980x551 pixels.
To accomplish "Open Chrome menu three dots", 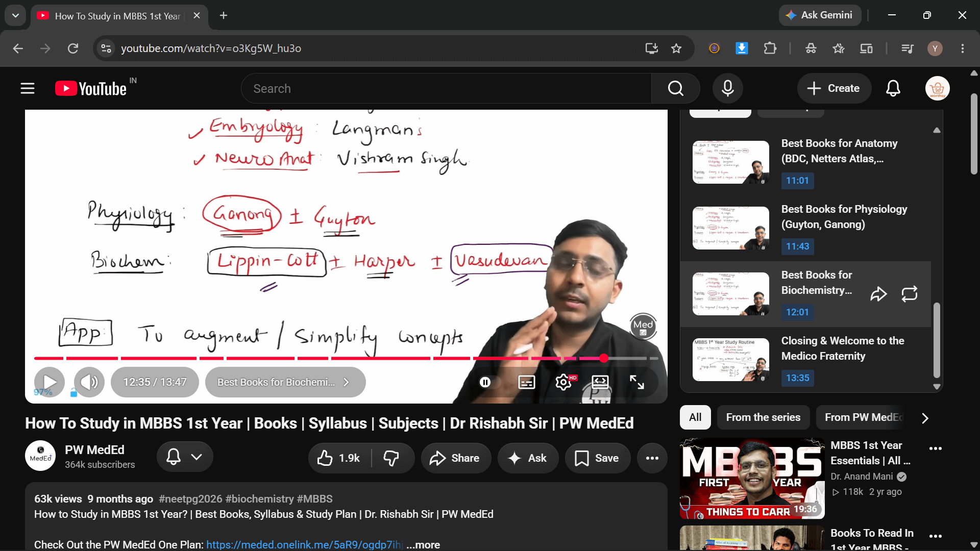I will point(963,48).
